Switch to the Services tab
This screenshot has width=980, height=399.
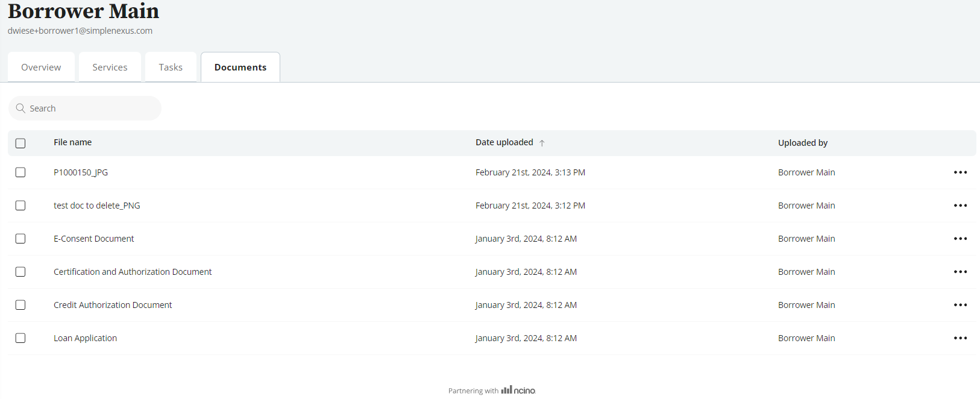coord(110,67)
